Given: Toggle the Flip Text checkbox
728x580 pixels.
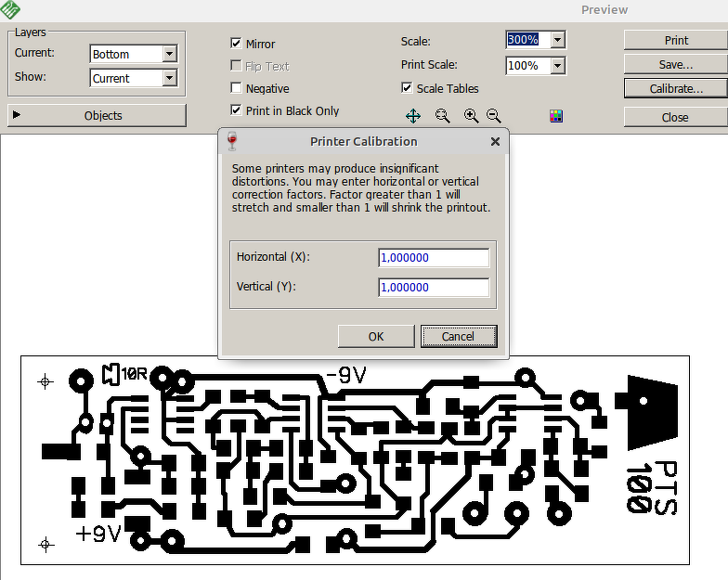Looking at the screenshot, I should pyautogui.click(x=236, y=65).
